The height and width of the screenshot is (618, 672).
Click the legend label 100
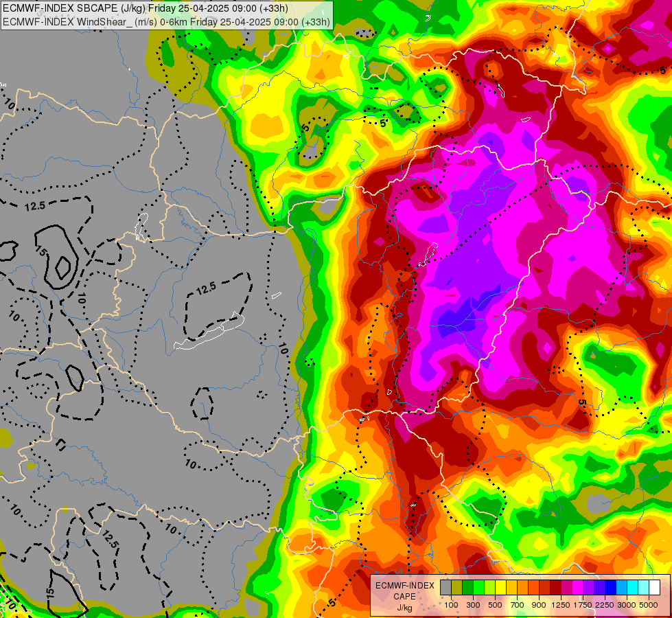click(x=451, y=605)
